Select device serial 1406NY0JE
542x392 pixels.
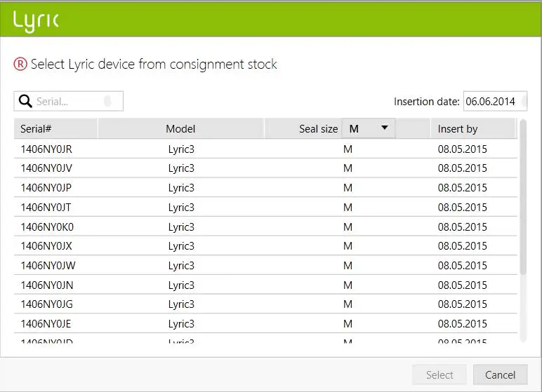click(46, 324)
